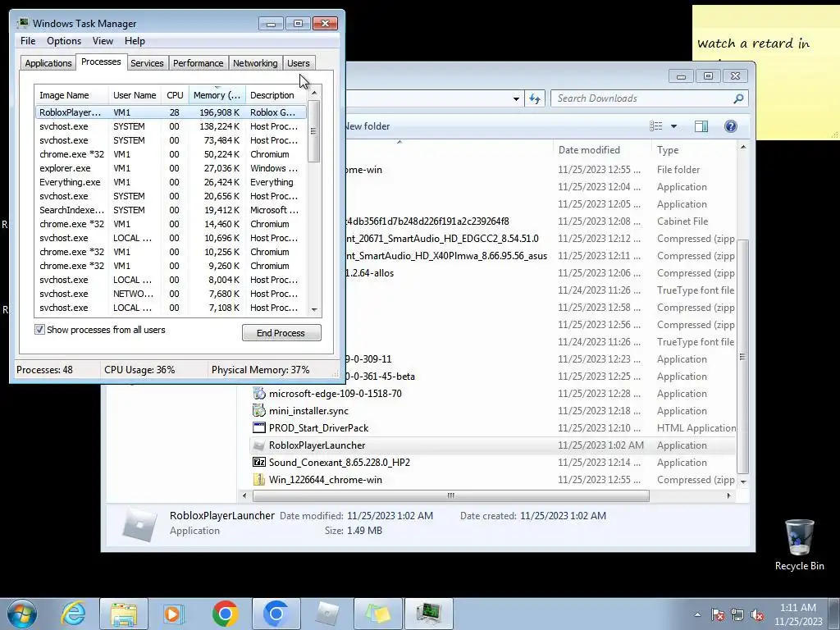Click Task Manager process list scrollbar thumb

[x=314, y=130]
